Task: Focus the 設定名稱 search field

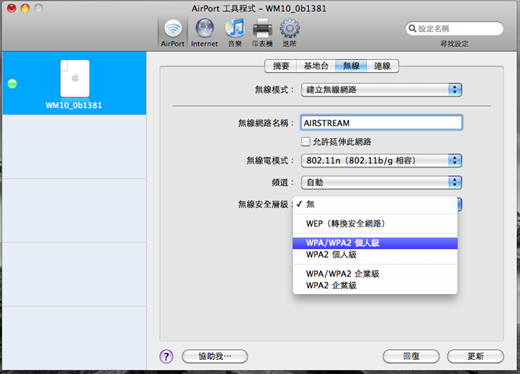Action: pyautogui.click(x=455, y=29)
